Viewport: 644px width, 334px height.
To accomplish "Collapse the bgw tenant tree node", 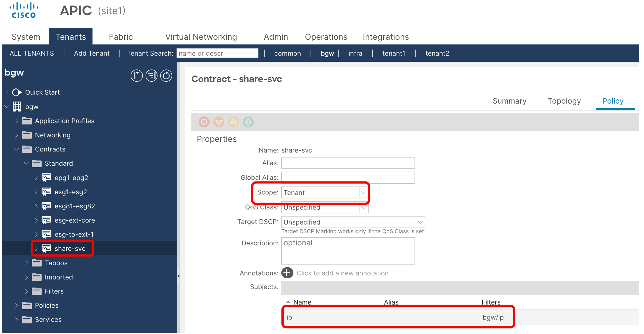I will pyautogui.click(x=7, y=106).
